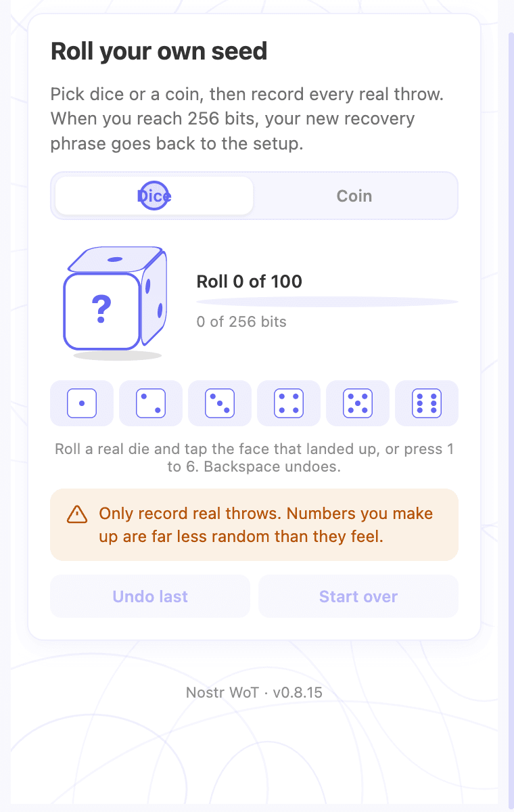This screenshot has width=514, height=812.
Task: Record a roll of one pip
Action: 82,403
